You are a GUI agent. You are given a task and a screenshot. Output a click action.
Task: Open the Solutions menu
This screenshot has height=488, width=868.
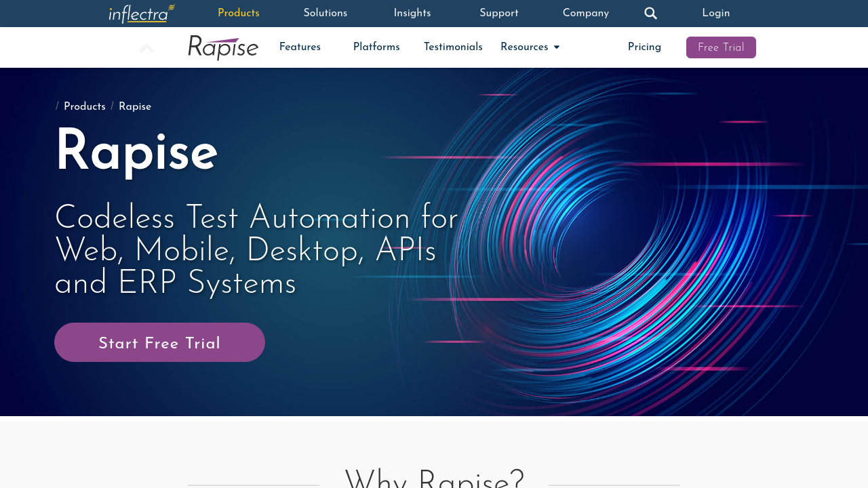click(x=325, y=14)
